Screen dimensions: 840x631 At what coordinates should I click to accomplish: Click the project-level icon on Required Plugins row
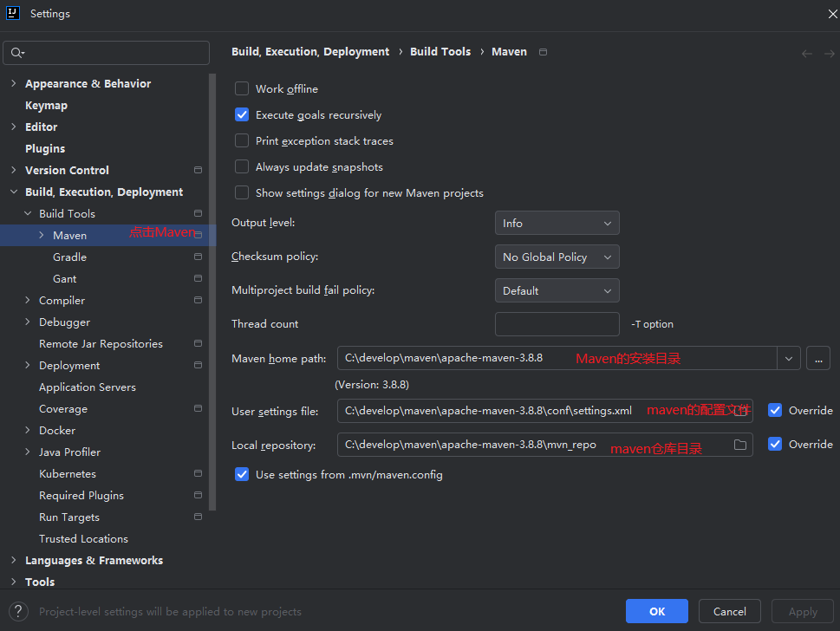click(198, 495)
